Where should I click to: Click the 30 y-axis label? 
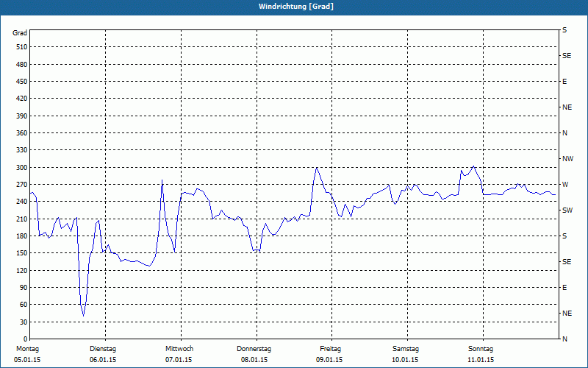[x=24, y=322]
